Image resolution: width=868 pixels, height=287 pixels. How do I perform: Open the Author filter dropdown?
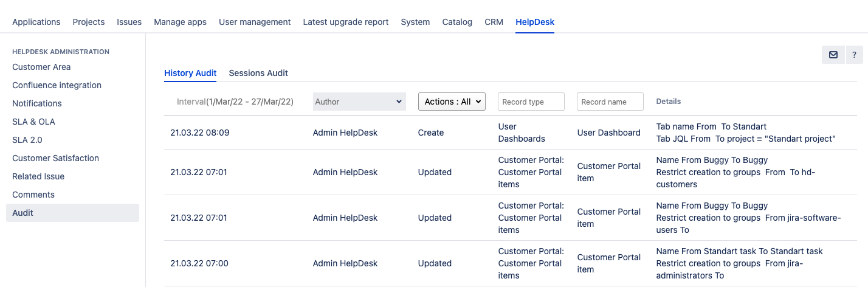pos(359,102)
